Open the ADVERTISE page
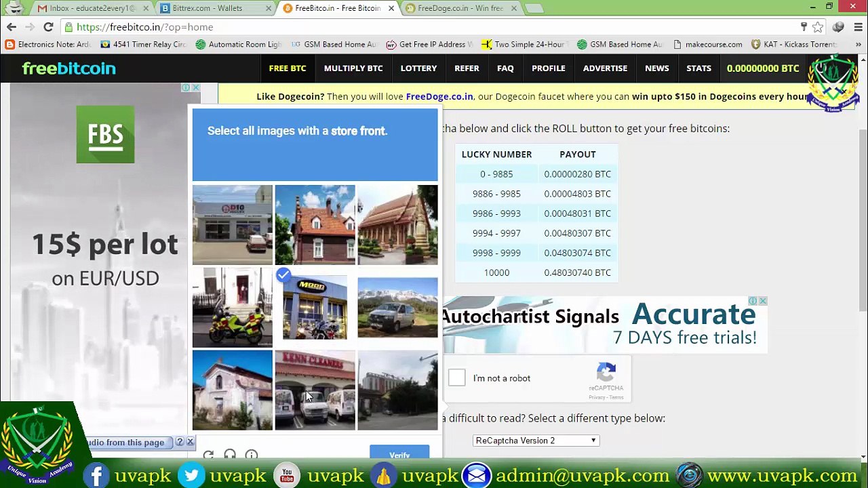 coord(605,68)
